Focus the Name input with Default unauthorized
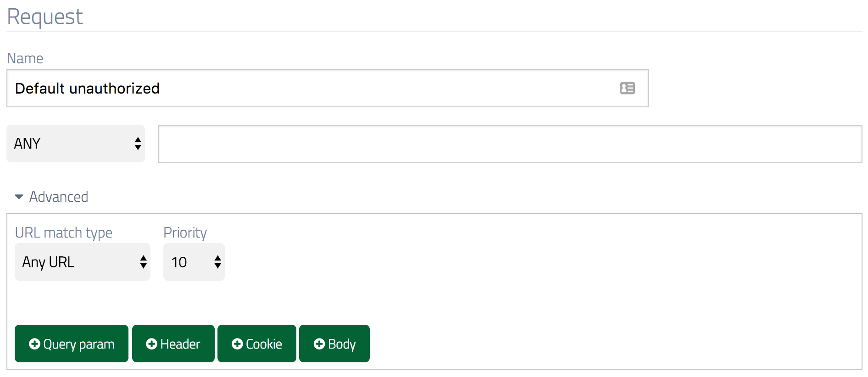The image size is (868, 377). [328, 88]
